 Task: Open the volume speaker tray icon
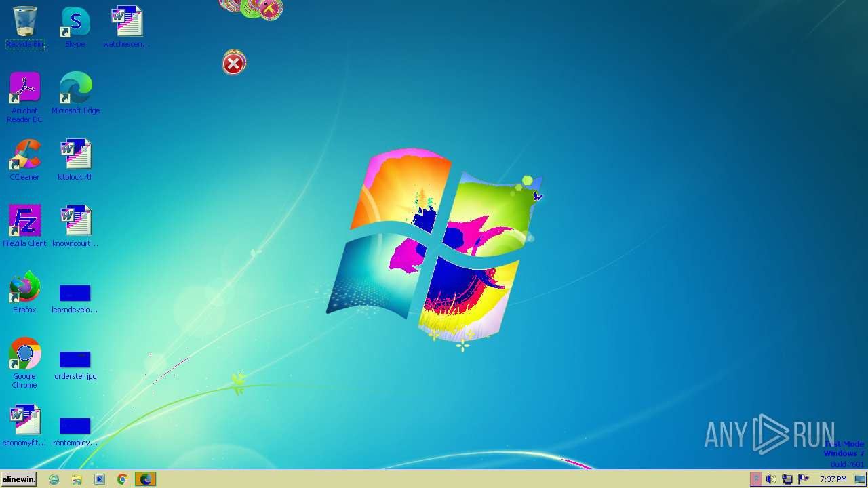(771, 479)
